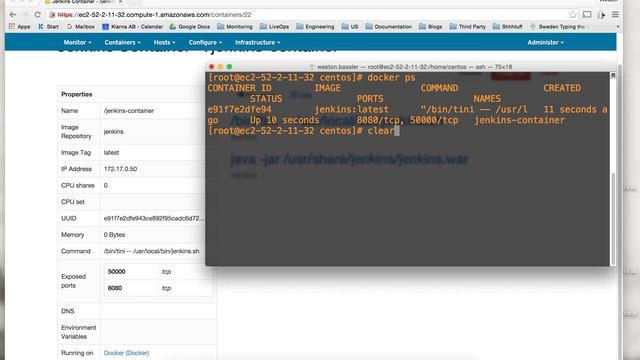The height and width of the screenshot is (360, 640).
Task: Click the Properties panel heading
Action: pyautogui.click(x=77, y=94)
